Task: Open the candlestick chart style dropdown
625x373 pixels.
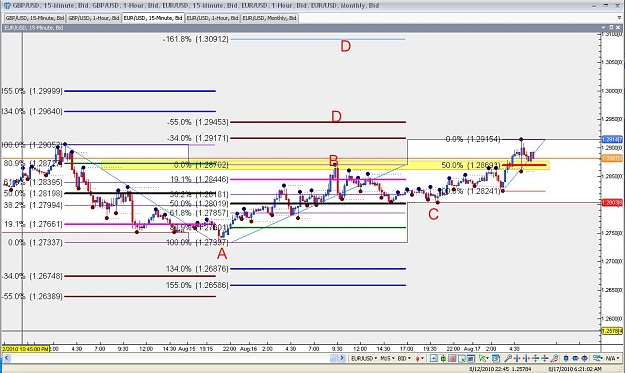Action: (x=420, y=358)
